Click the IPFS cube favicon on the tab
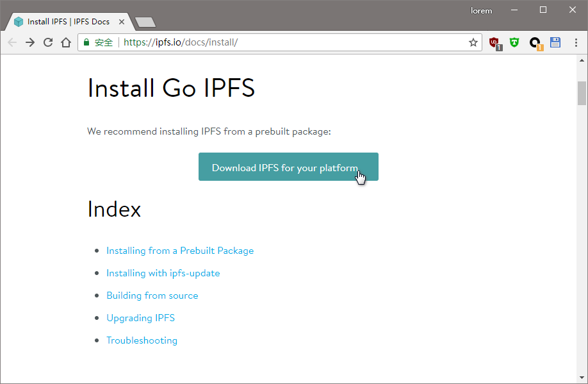This screenshot has width=588, height=384. (19, 22)
